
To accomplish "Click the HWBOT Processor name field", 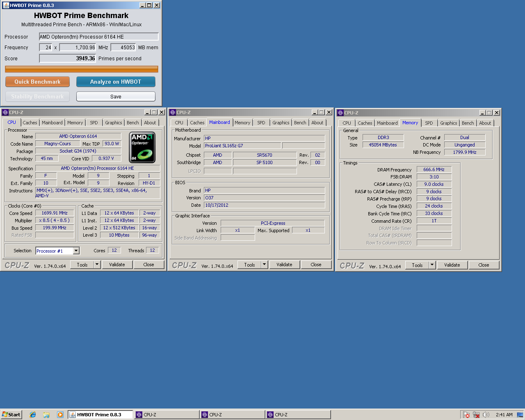I will [99, 37].
